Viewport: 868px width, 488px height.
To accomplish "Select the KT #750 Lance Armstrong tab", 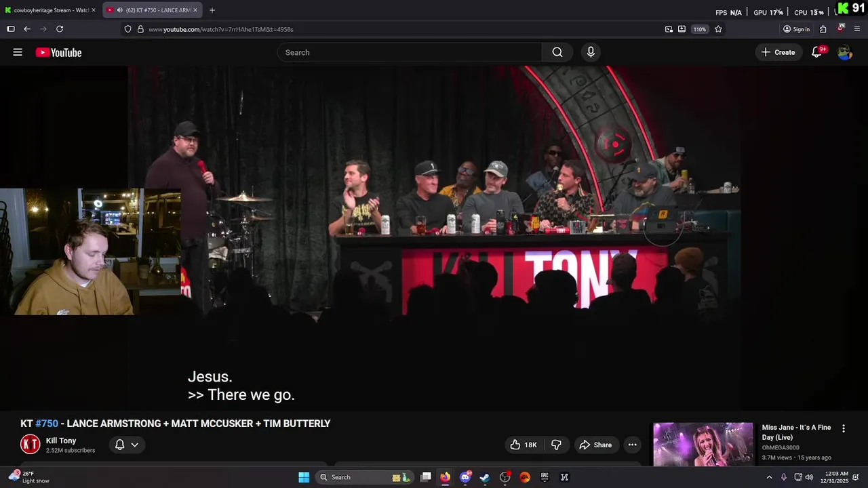I will click(x=153, y=10).
